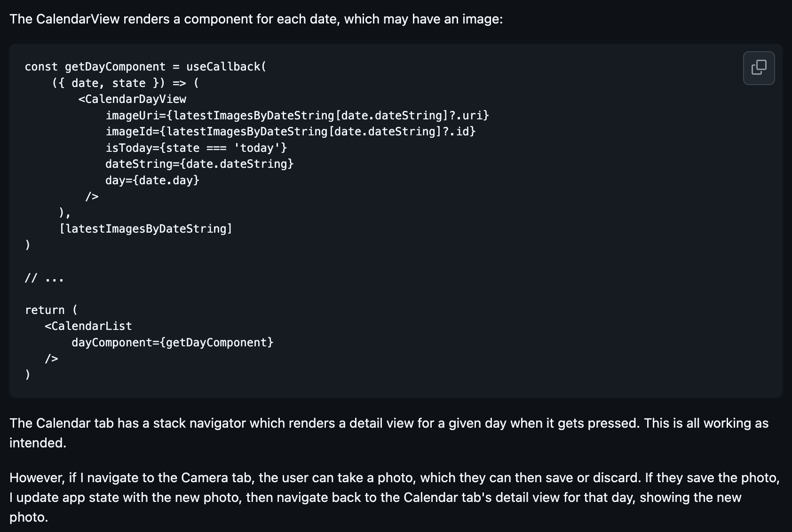Viewport: 792px width, 532px height.
Task: Click the copy code button
Action: pos(759,68)
